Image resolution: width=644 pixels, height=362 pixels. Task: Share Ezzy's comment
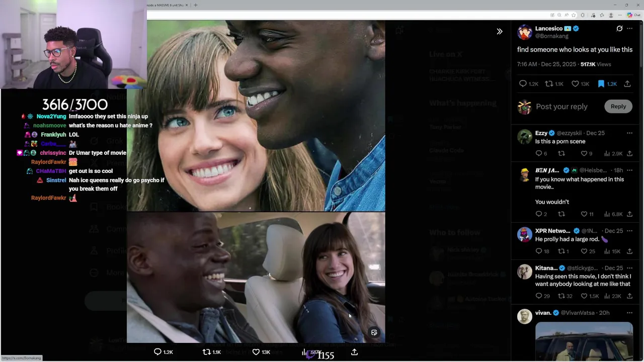[x=629, y=153]
